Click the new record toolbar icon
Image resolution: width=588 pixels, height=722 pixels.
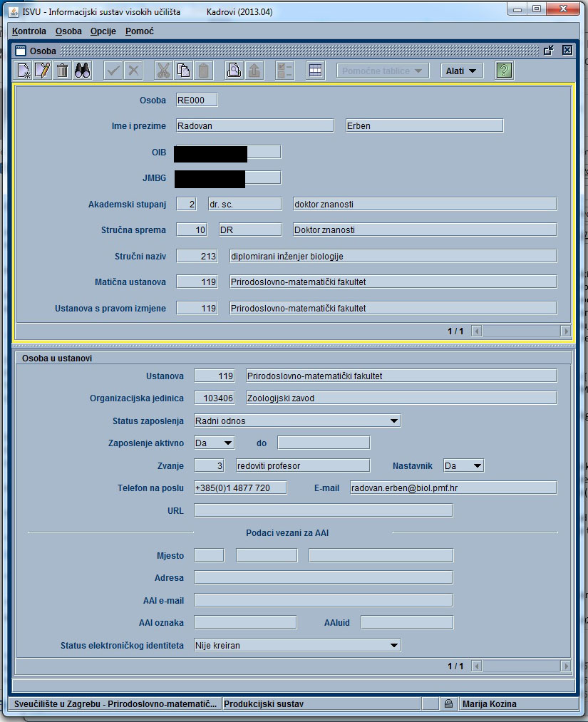[x=23, y=71]
